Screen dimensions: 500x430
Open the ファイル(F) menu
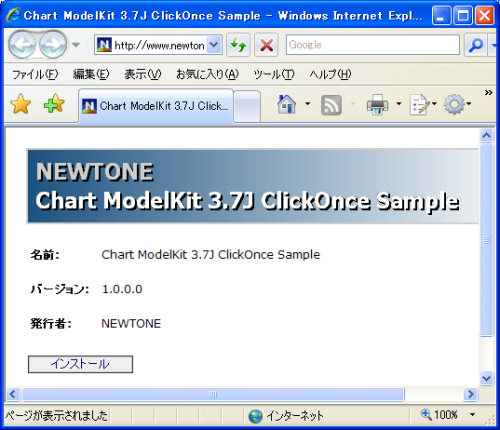coord(35,74)
